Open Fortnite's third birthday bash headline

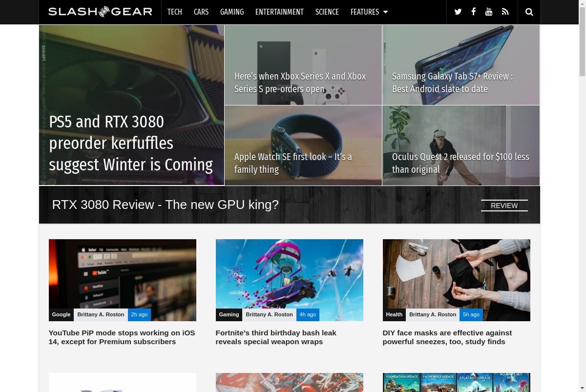pos(276,337)
